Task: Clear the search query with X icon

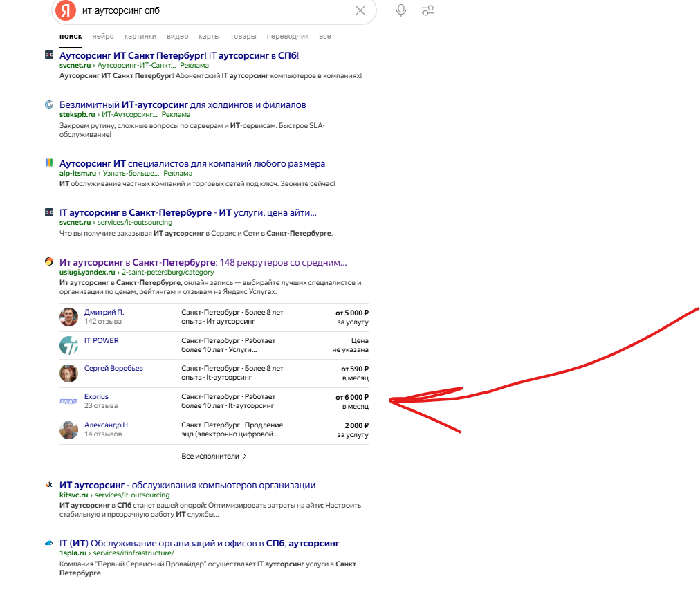Action: point(360,10)
